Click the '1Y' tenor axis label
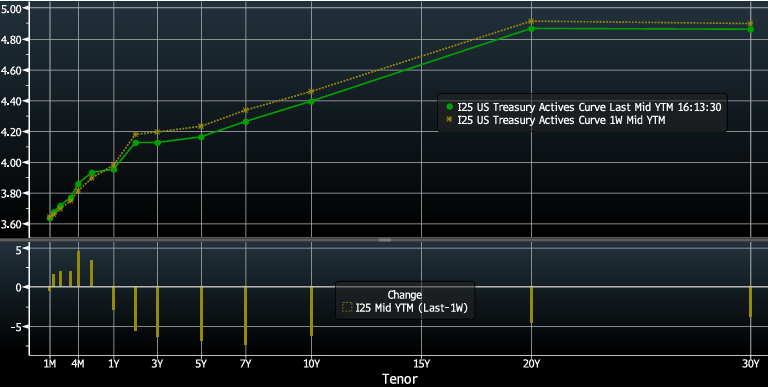This screenshot has height=388, width=768. [114, 364]
